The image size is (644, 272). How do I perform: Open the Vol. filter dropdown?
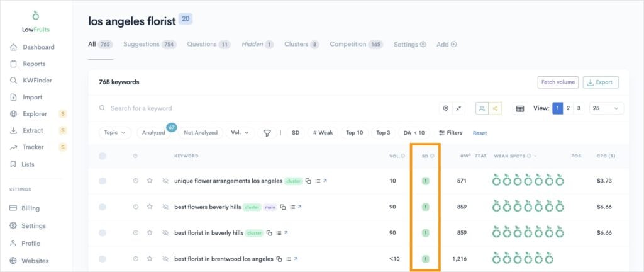pos(240,133)
